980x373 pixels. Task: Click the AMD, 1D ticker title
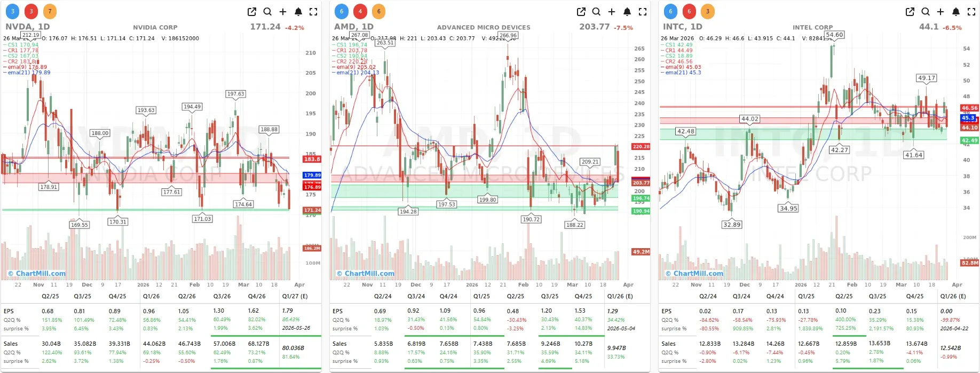[354, 27]
